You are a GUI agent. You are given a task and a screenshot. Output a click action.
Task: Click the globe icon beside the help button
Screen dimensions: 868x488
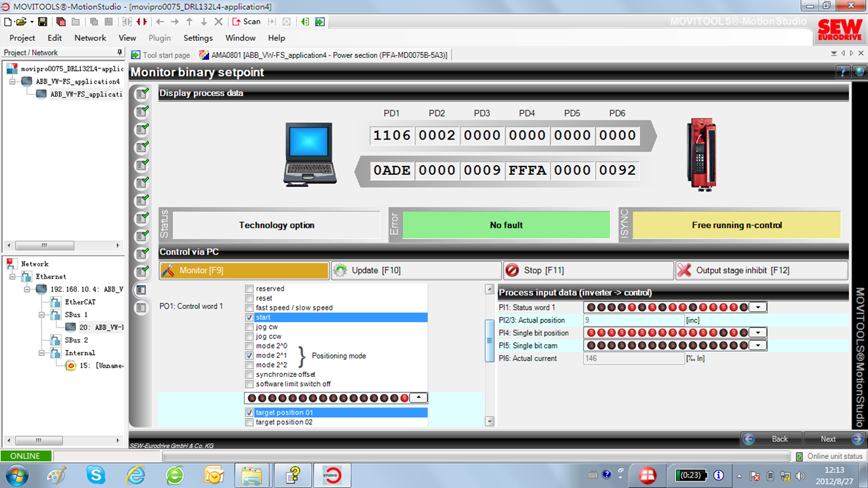tap(859, 72)
